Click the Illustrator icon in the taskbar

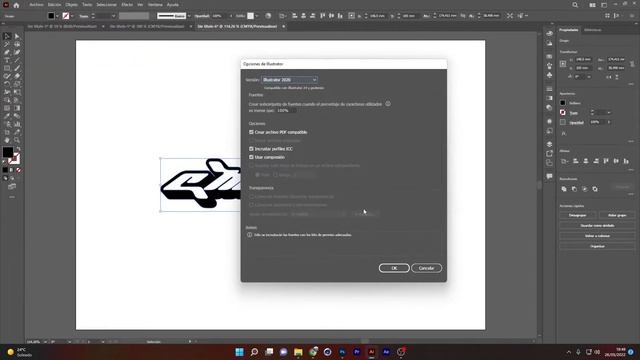tap(371, 352)
